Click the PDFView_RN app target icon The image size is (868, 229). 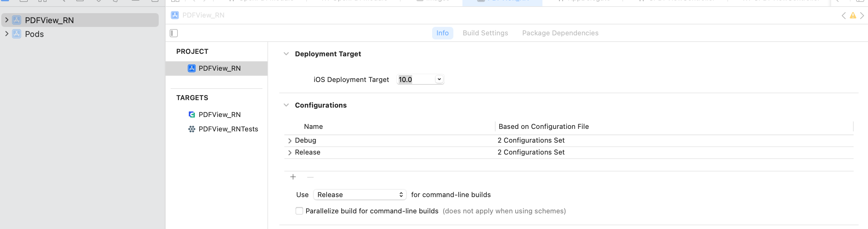192,115
